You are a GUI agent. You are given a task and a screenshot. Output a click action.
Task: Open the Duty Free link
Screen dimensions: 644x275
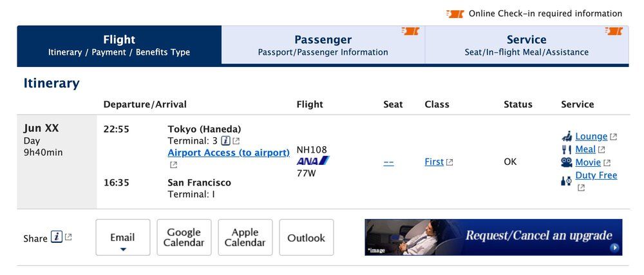pyautogui.click(x=596, y=175)
